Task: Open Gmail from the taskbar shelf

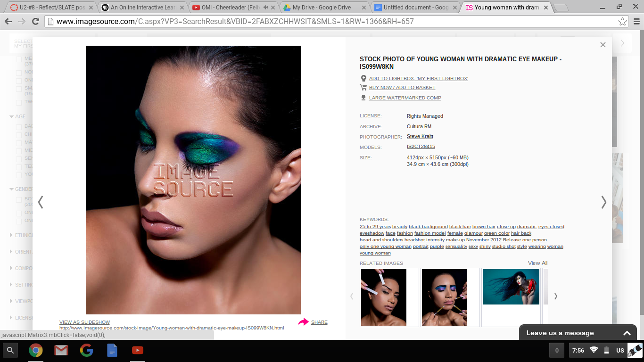Action: click(61, 350)
